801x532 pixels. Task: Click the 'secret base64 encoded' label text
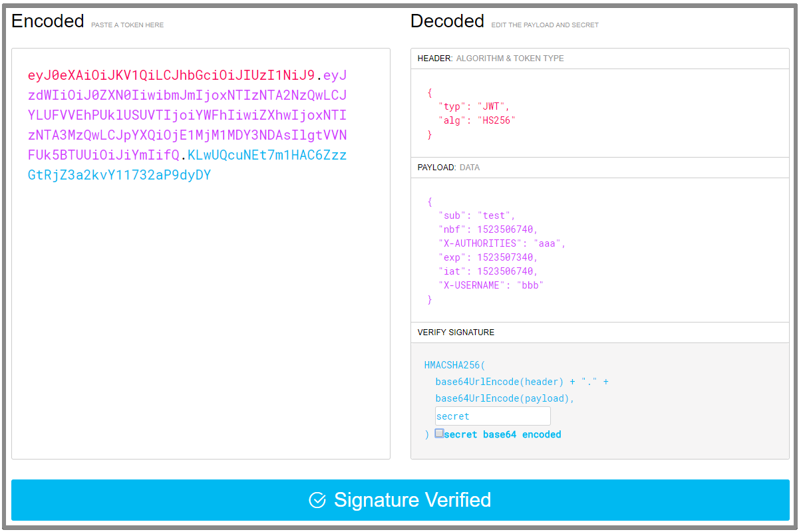[502, 434]
